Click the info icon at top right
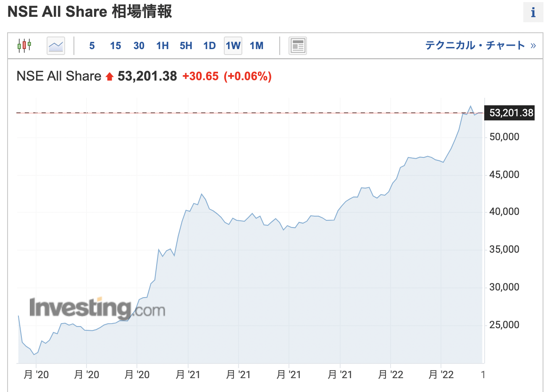The height and width of the screenshot is (392, 551). coord(533,12)
